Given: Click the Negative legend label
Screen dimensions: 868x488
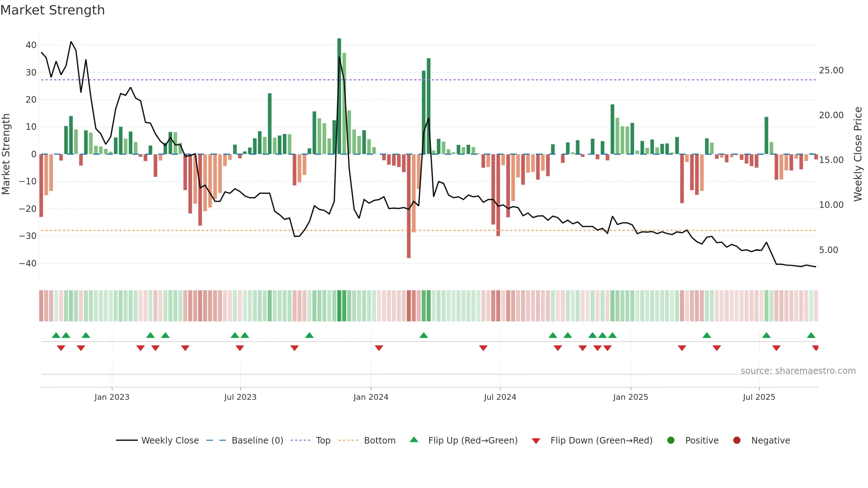Looking at the screenshot, I should pyautogui.click(x=771, y=440).
